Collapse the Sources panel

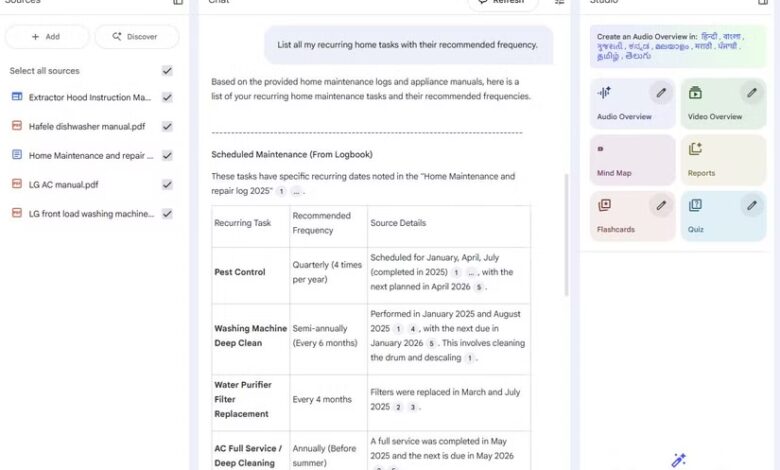tap(178, 2)
